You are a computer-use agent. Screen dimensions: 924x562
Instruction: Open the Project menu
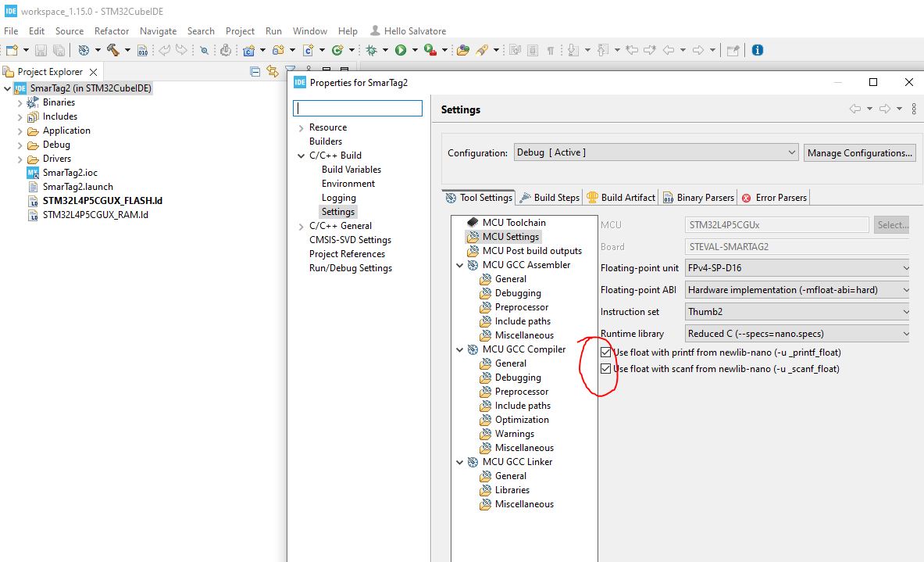point(240,30)
